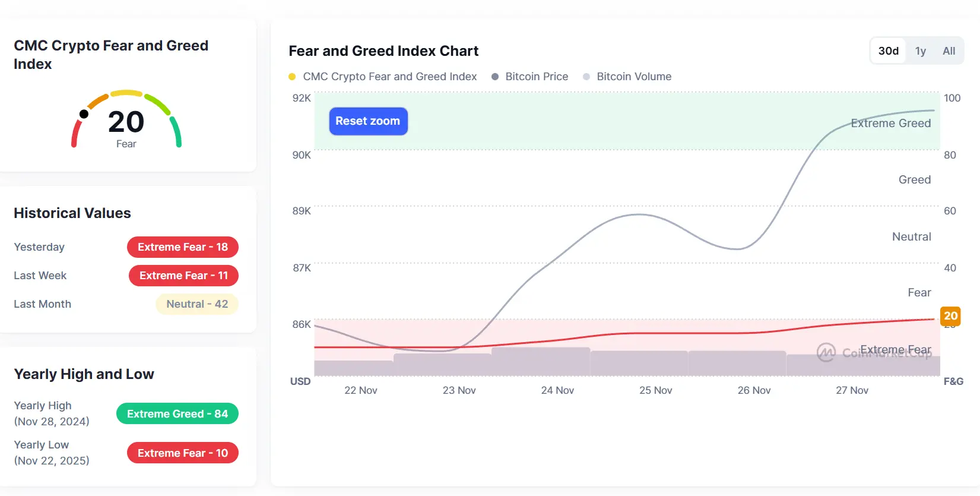Click the orange 20 value marker
This screenshot has width=980, height=496.
pyautogui.click(x=950, y=316)
